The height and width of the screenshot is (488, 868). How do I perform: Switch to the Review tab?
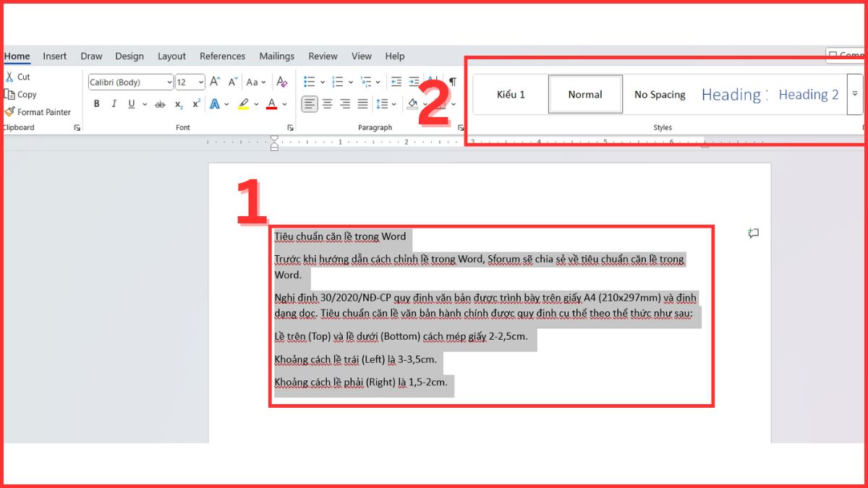323,56
